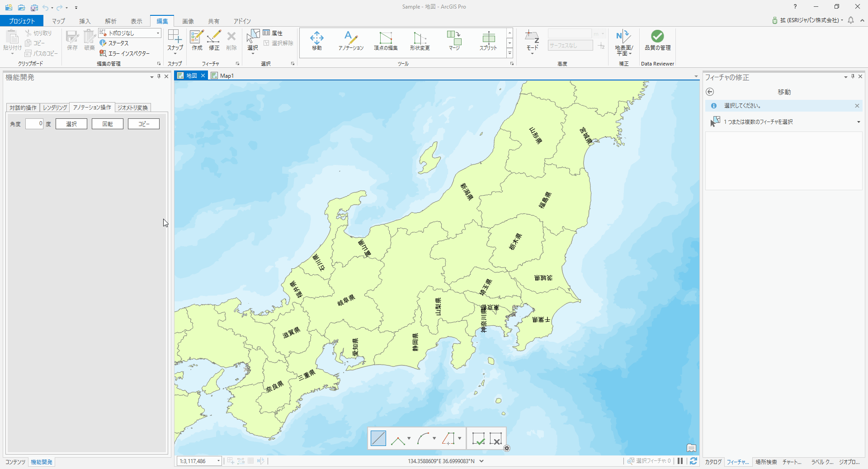868x469 pixels.
Task: Open the right-angle line tool dropdown
Action: tap(459, 438)
